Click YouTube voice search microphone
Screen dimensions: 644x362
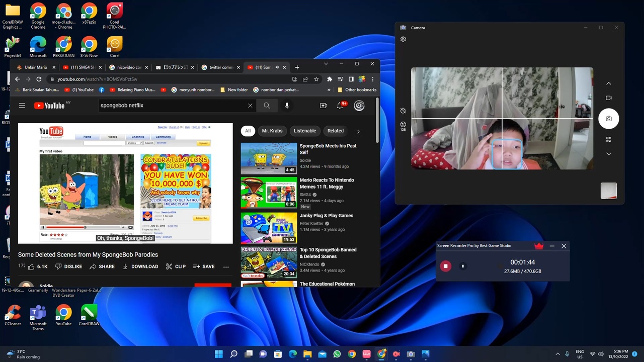pos(287,106)
